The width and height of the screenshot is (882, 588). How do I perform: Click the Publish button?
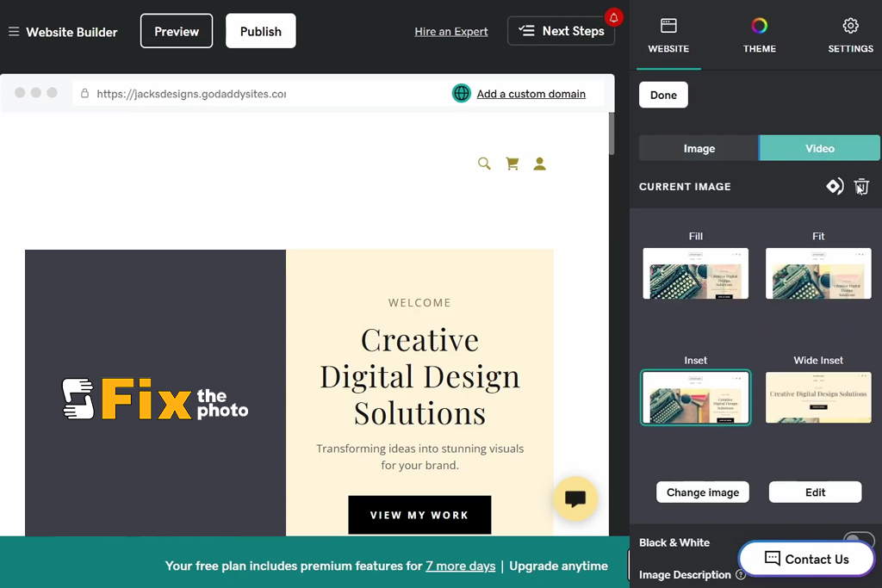click(260, 32)
